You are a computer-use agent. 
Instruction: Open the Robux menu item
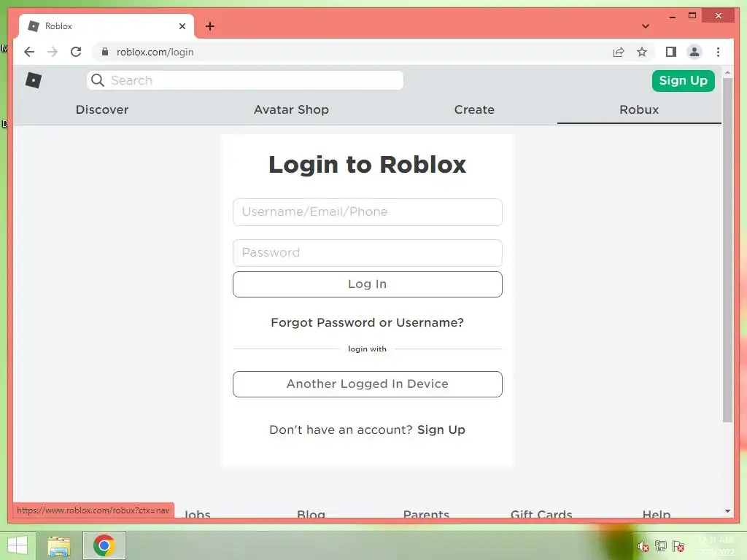tap(639, 109)
